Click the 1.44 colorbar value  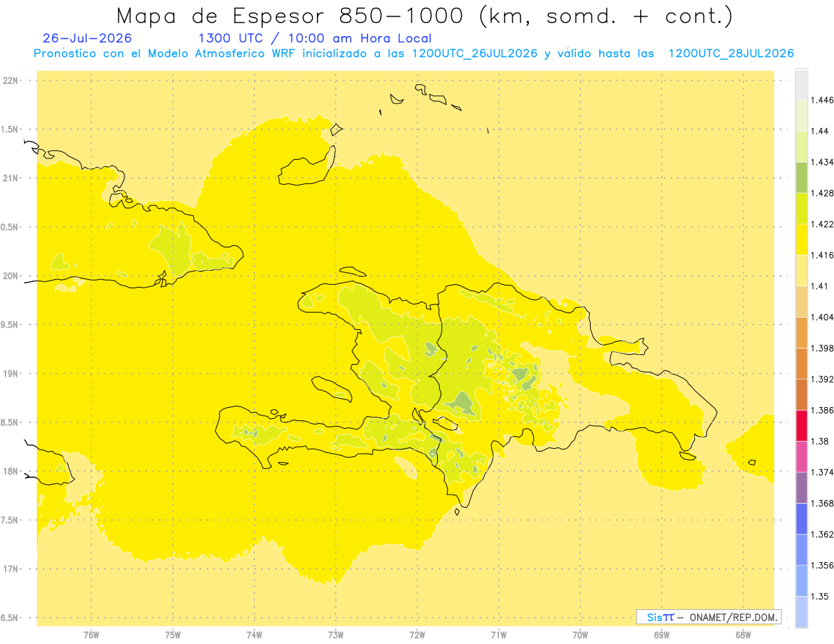point(820,131)
